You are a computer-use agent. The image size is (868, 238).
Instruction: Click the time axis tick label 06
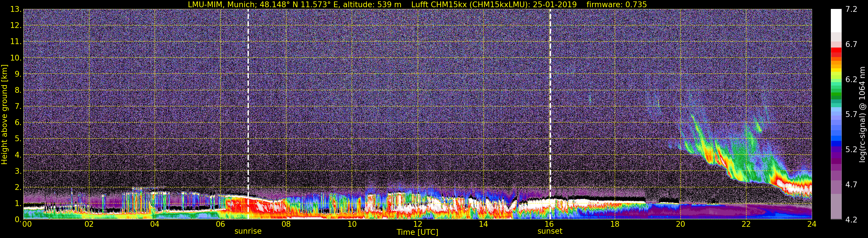click(220, 224)
